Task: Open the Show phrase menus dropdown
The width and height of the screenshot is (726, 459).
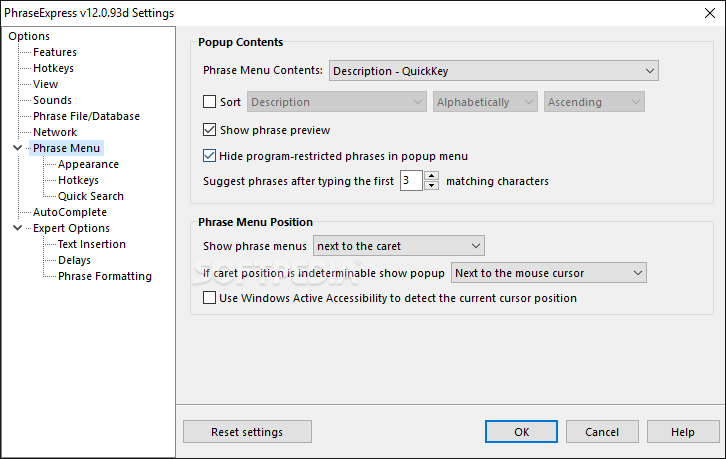Action: click(x=398, y=246)
